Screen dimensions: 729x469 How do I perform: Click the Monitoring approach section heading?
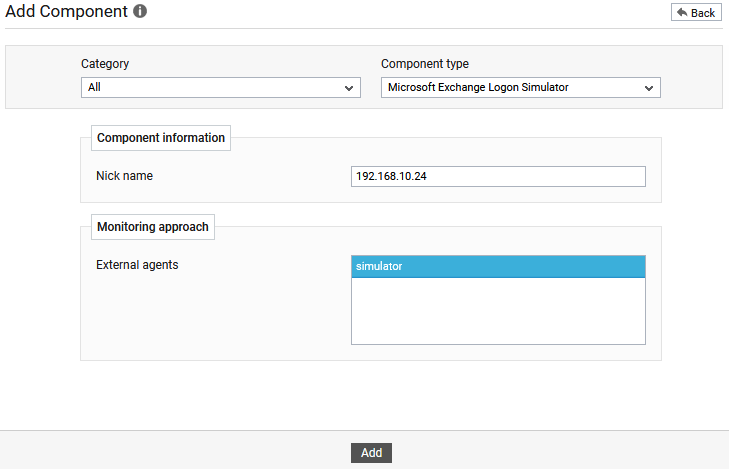coord(153,227)
